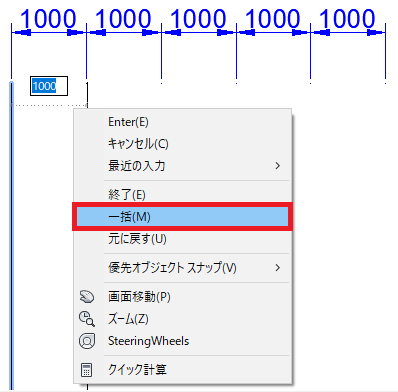398x392 pixels.
Task: Expand the 最近の入力 submenu arrow
Action: [278, 166]
